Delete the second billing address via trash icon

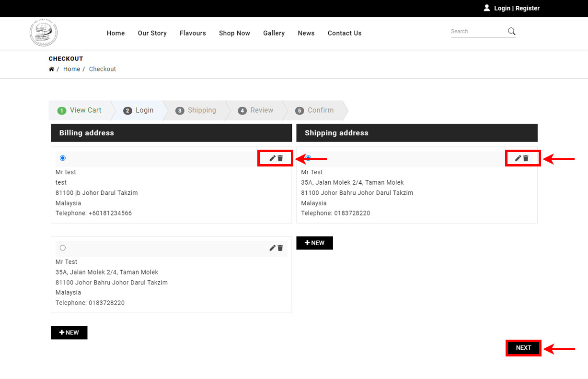280,248
